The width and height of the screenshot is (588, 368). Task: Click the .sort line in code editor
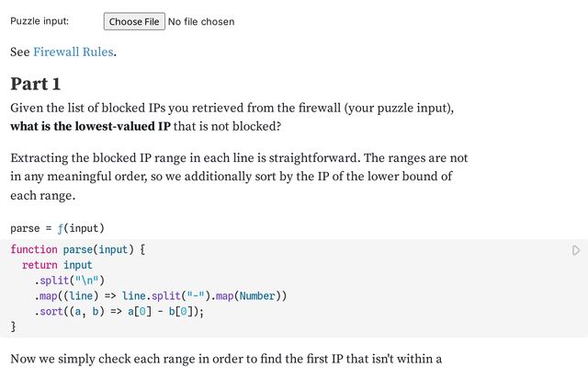[x=119, y=311]
